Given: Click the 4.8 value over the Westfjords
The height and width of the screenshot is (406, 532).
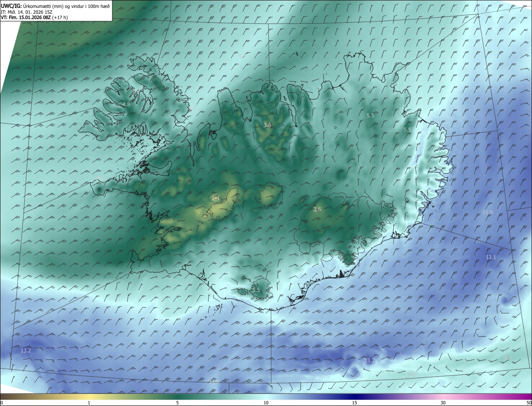Looking at the screenshot, I should pyautogui.click(x=126, y=105).
